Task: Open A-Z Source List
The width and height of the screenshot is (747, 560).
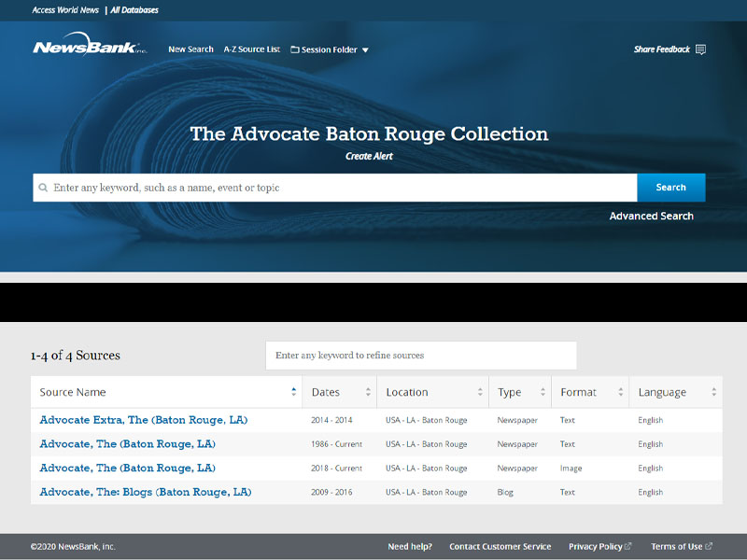Action: pos(251,49)
